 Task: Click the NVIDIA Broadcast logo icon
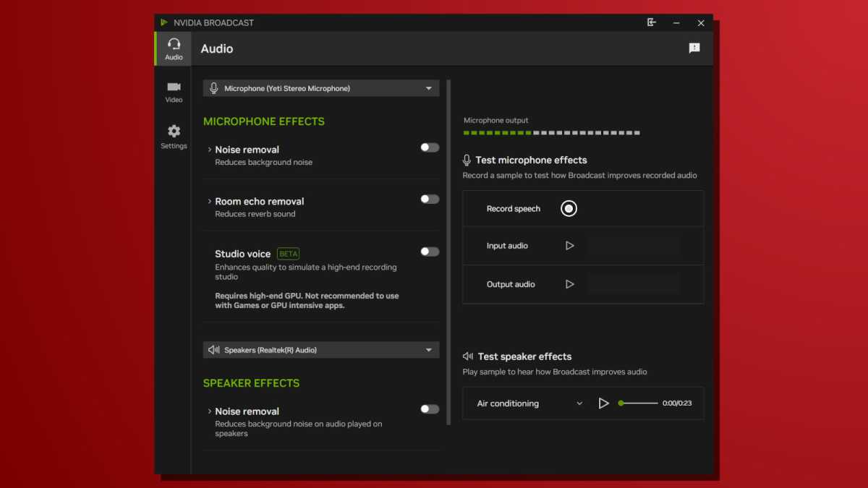[x=166, y=22]
